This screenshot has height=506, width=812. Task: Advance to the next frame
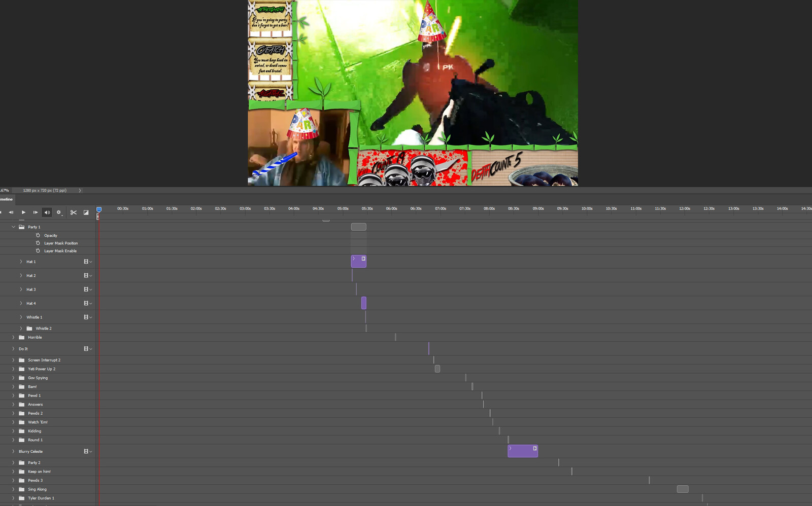pos(35,212)
